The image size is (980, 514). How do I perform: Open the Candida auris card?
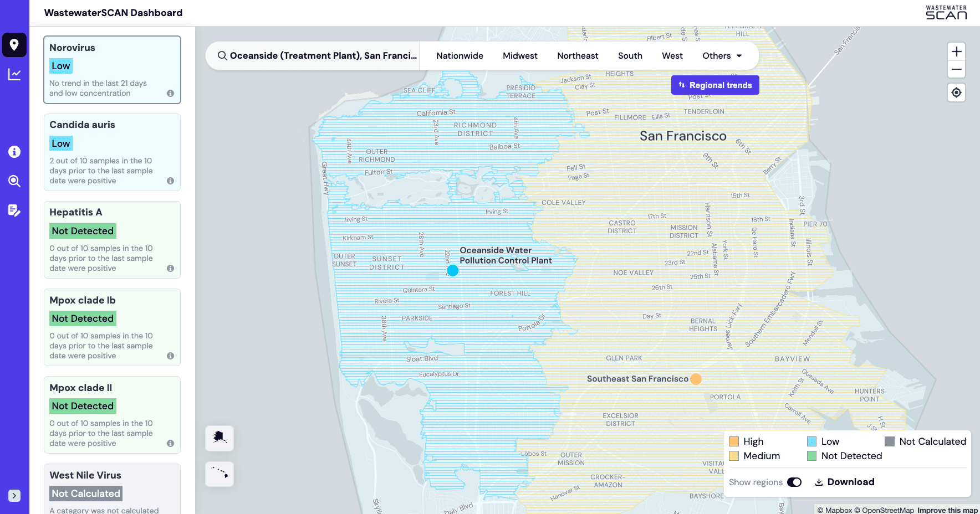pos(112,152)
